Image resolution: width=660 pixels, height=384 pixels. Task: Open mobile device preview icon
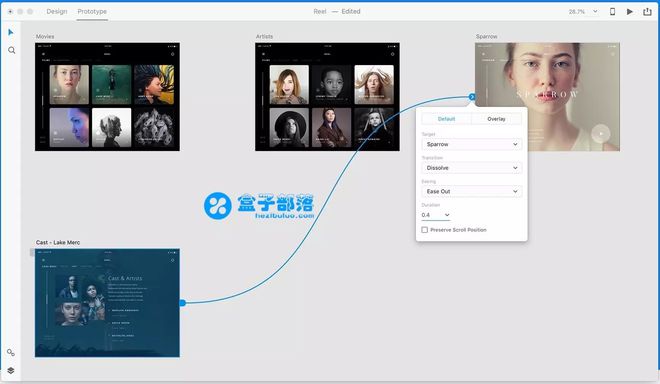click(x=612, y=11)
